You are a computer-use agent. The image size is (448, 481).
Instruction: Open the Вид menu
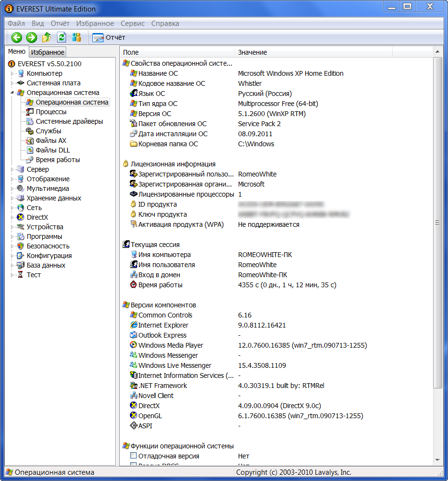[38, 23]
